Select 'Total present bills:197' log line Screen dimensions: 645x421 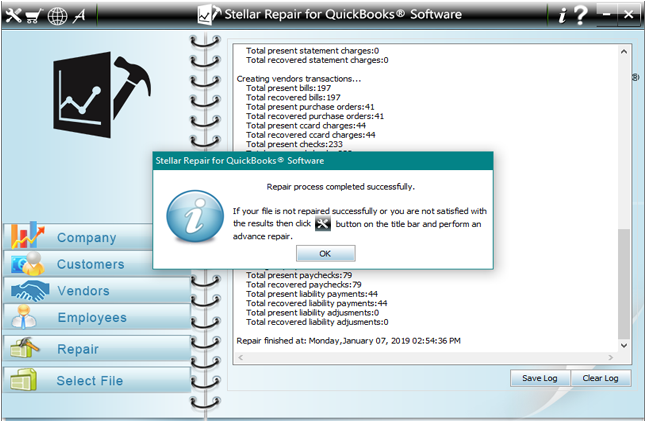click(288, 88)
